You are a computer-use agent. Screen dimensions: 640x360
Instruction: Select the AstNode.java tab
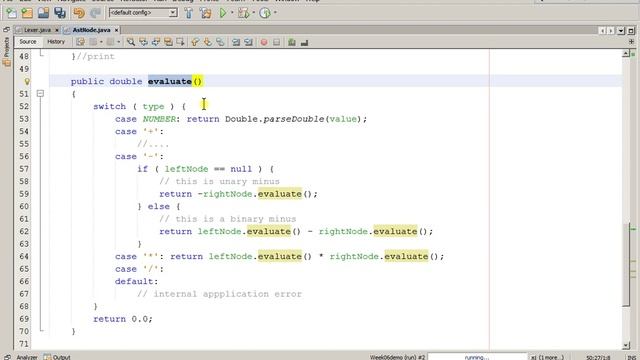point(91,30)
